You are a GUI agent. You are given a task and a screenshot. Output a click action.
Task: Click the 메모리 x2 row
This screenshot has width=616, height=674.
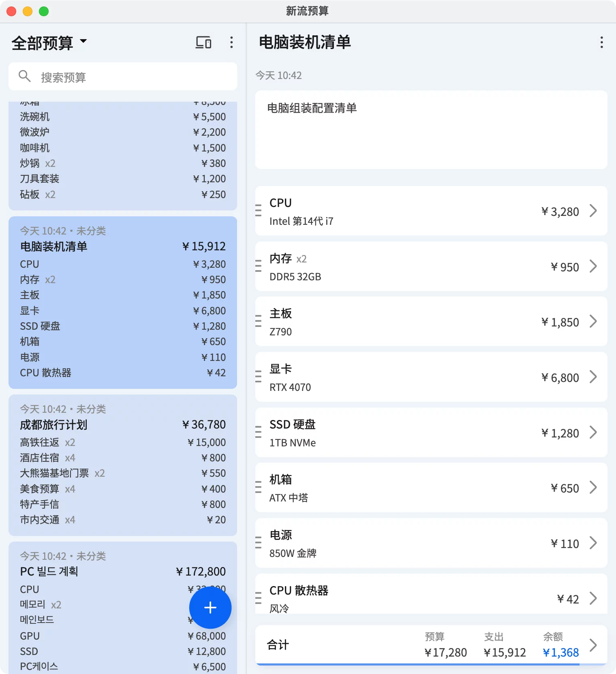(123, 605)
